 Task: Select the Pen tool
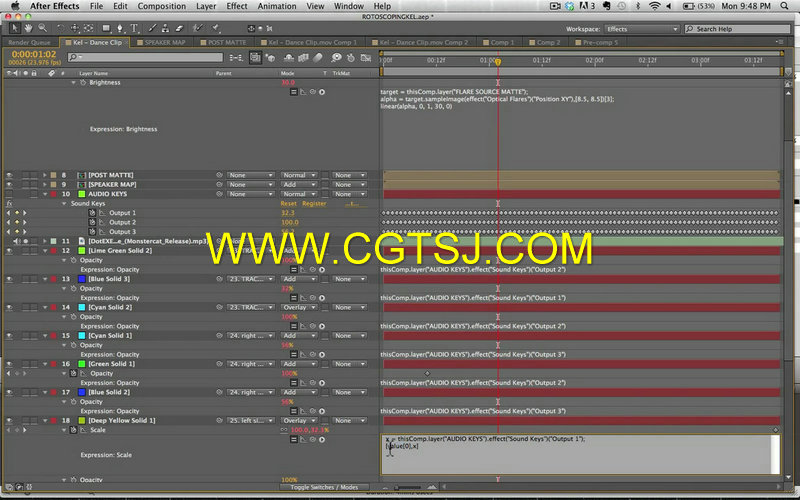click(x=120, y=29)
